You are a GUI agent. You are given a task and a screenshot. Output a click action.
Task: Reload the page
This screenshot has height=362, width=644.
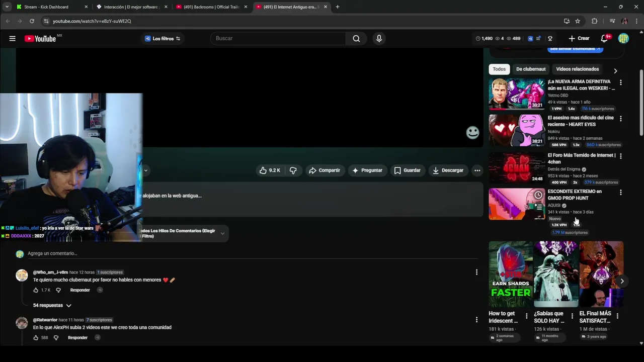(x=32, y=21)
